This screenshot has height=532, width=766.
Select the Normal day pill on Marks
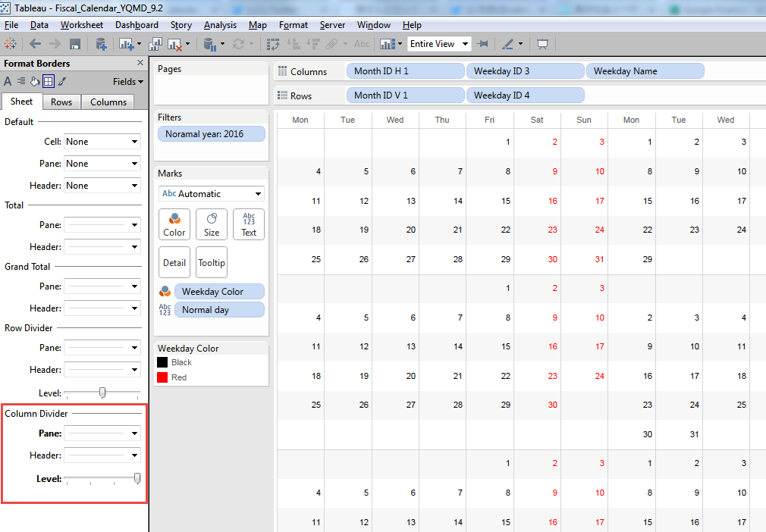pyautogui.click(x=219, y=310)
